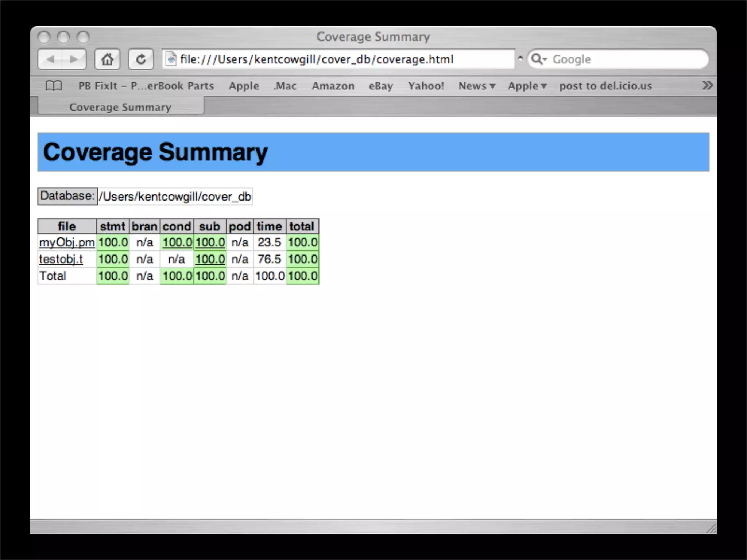Click myObj.pm stmt value 100.0

[x=113, y=242]
